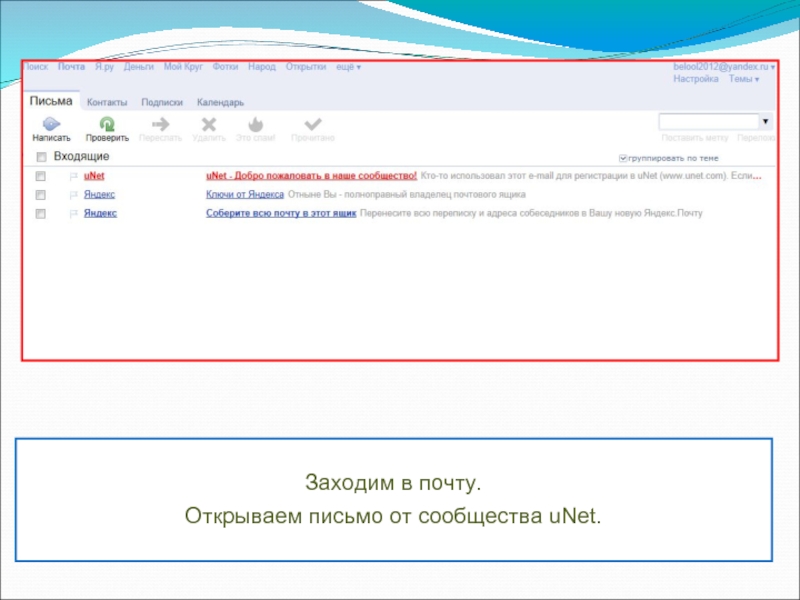800x600 pixels.
Task: Click the label input field
Action: (x=709, y=121)
